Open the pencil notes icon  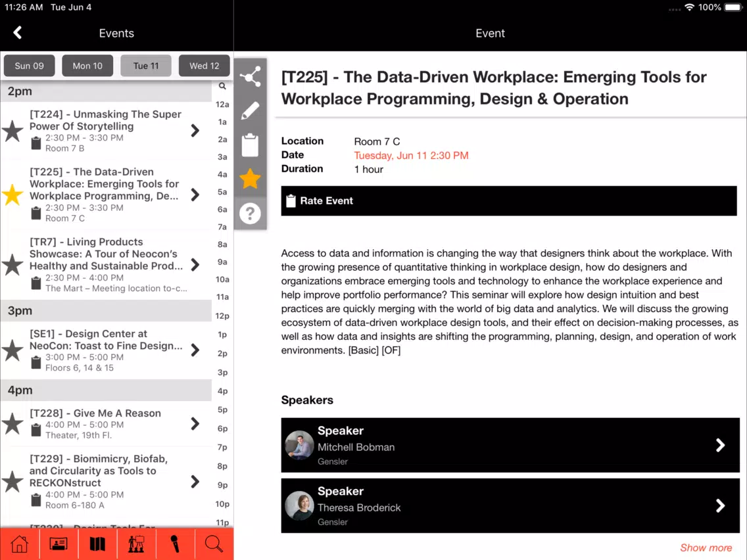coord(250,111)
